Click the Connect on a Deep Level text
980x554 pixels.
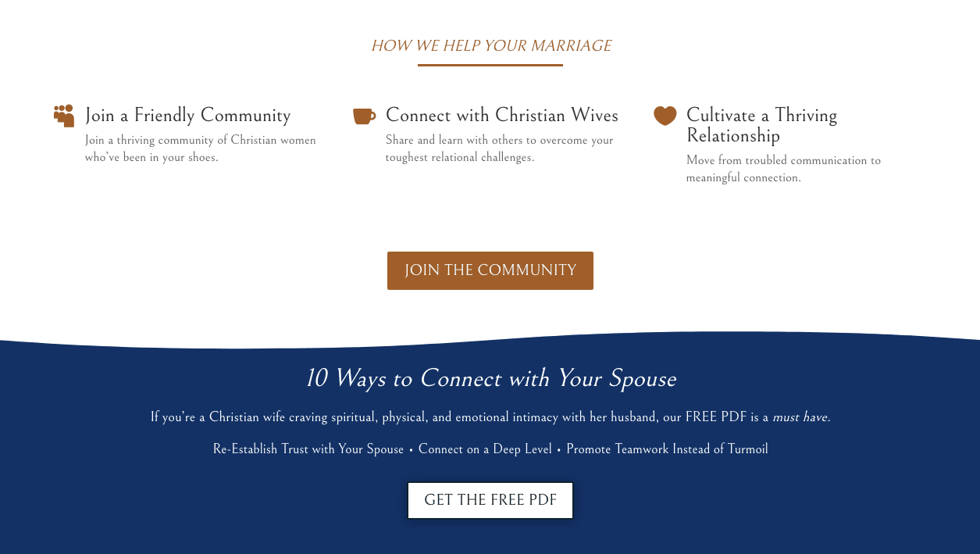(485, 449)
